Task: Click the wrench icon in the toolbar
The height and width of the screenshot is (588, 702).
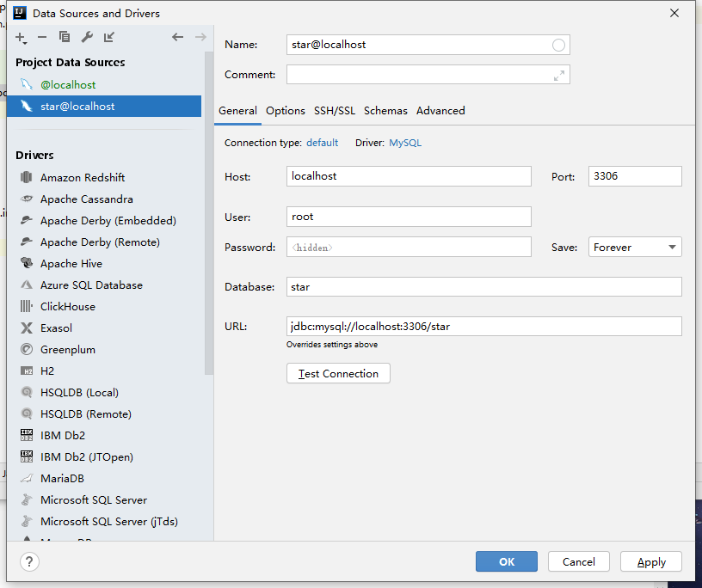Action: pos(87,37)
